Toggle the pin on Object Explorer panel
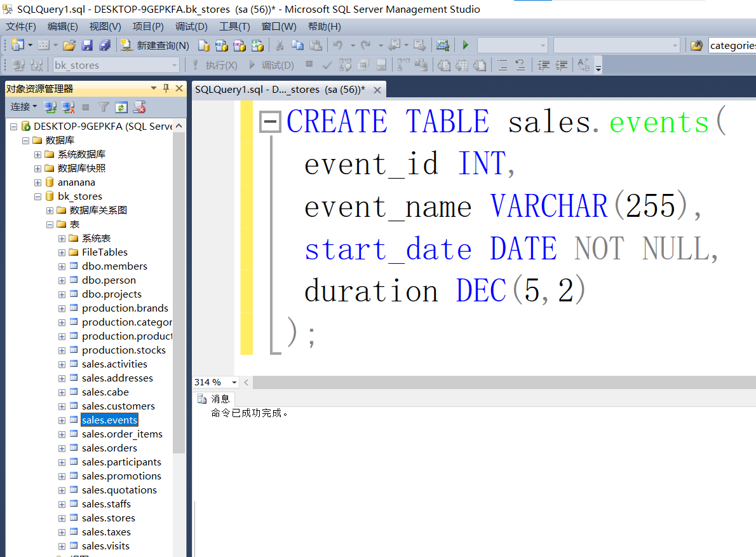Viewport: 756px width, 557px height. click(166, 88)
